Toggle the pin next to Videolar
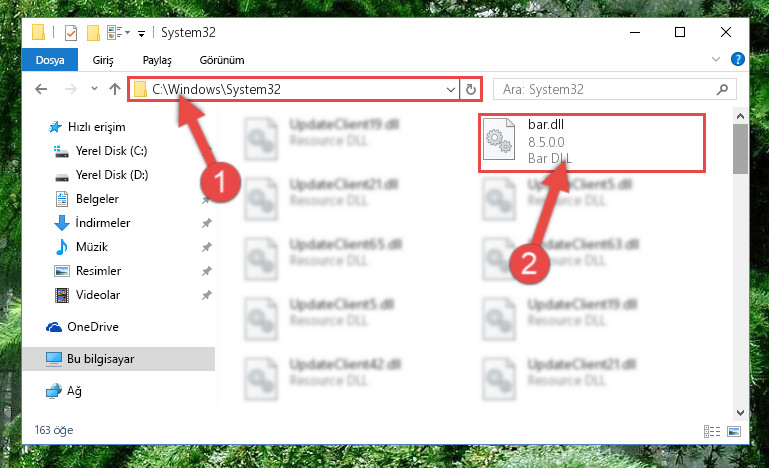This screenshot has width=769, height=468. click(206, 295)
